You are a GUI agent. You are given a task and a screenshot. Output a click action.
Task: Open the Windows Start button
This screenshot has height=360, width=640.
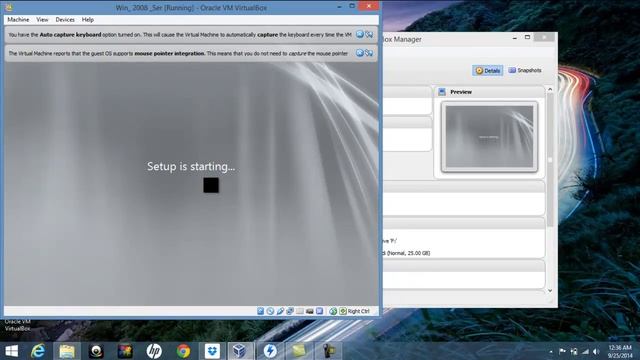click(x=11, y=351)
